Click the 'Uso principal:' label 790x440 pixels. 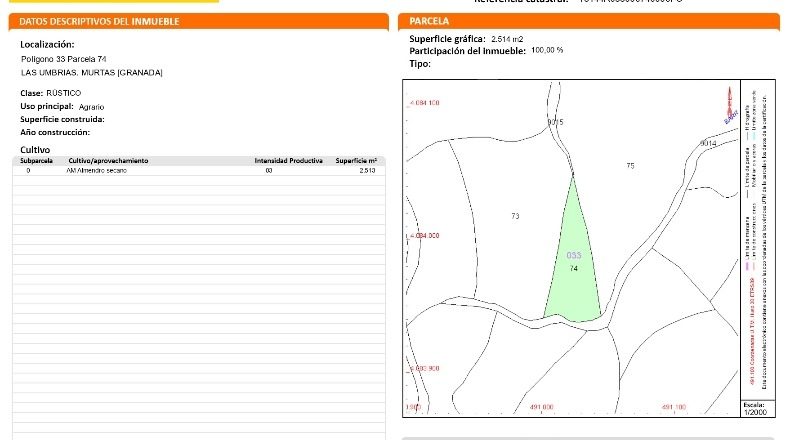[x=47, y=106]
